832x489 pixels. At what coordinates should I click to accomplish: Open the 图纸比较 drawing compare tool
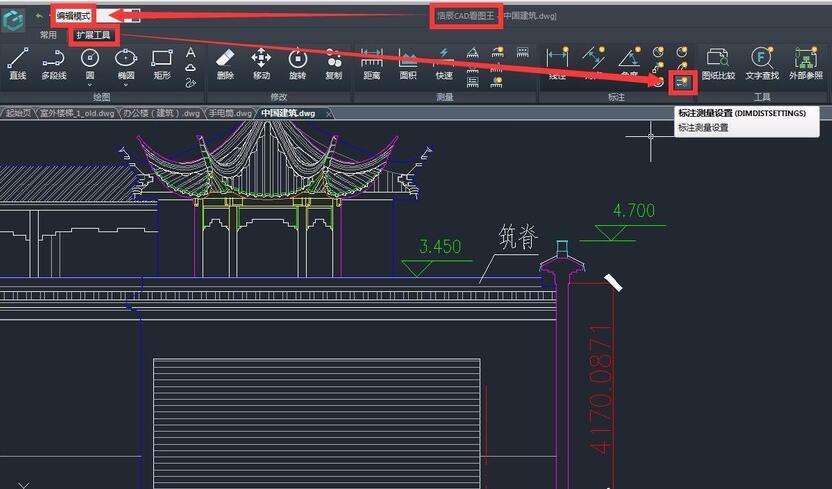pos(718,62)
